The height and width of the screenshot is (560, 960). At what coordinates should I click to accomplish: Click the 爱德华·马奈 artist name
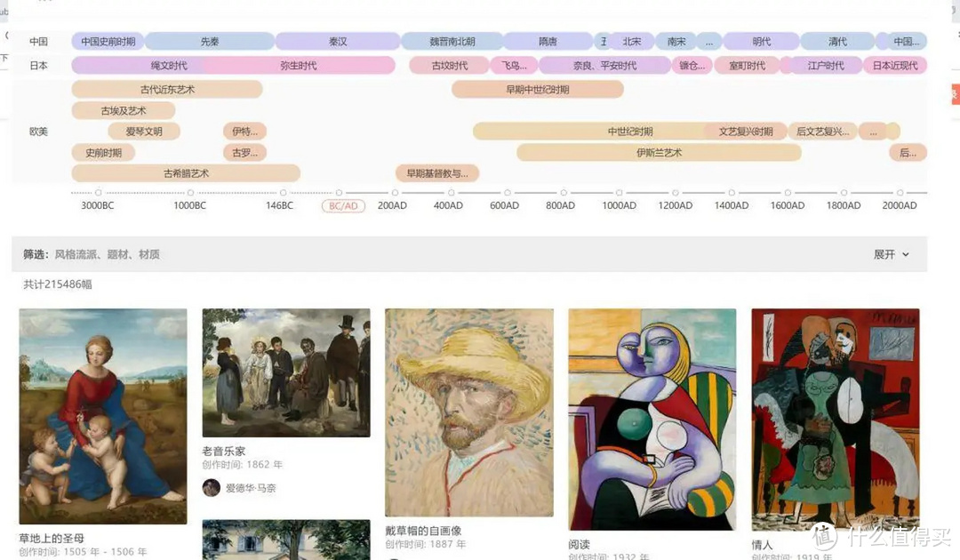(251, 488)
